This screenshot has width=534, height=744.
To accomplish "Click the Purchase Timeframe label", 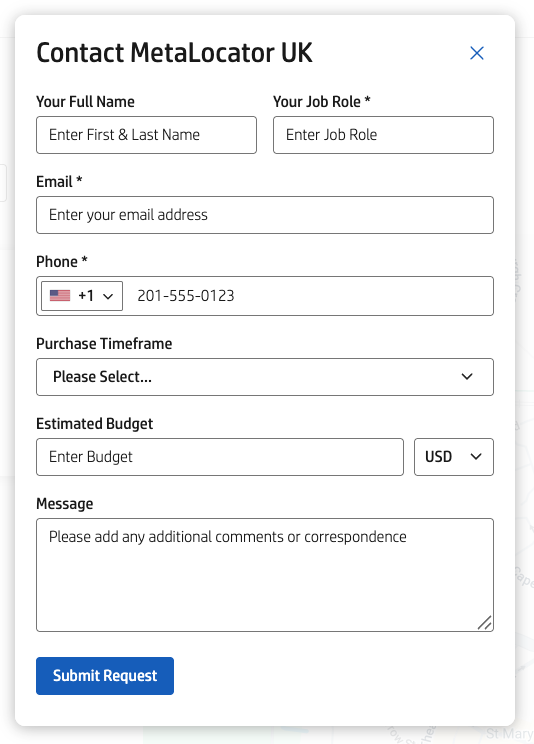I will pyautogui.click(x=104, y=344).
